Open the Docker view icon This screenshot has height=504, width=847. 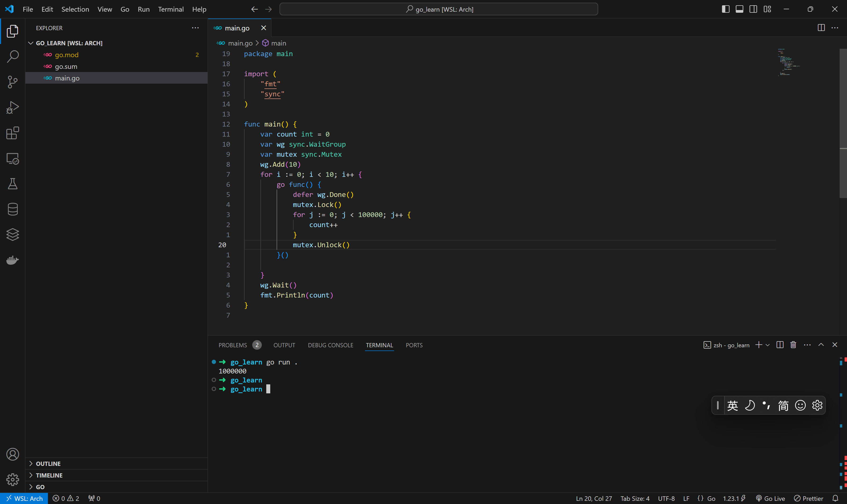pyautogui.click(x=12, y=260)
